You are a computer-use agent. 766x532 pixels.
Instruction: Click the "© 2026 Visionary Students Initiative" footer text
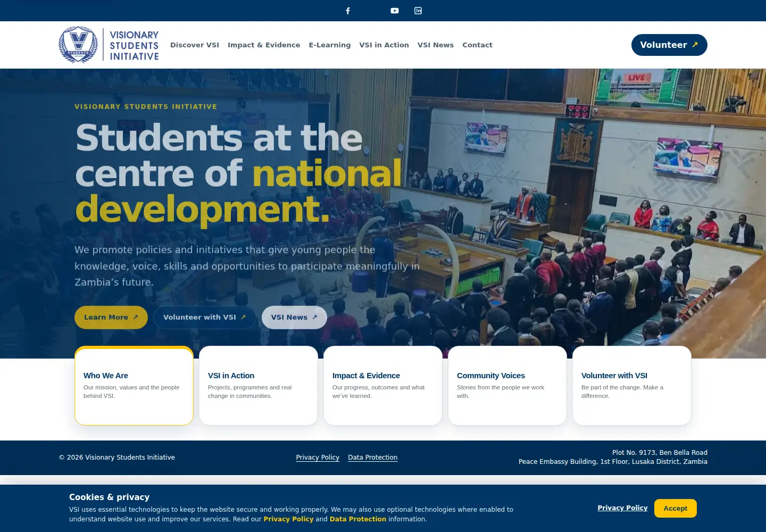click(x=117, y=458)
